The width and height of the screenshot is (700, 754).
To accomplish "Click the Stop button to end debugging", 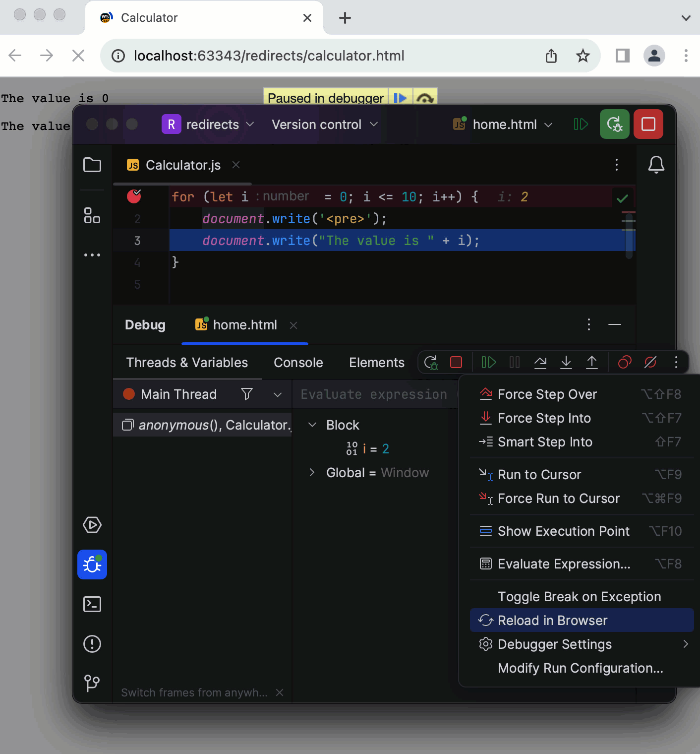I will coord(457,362).
